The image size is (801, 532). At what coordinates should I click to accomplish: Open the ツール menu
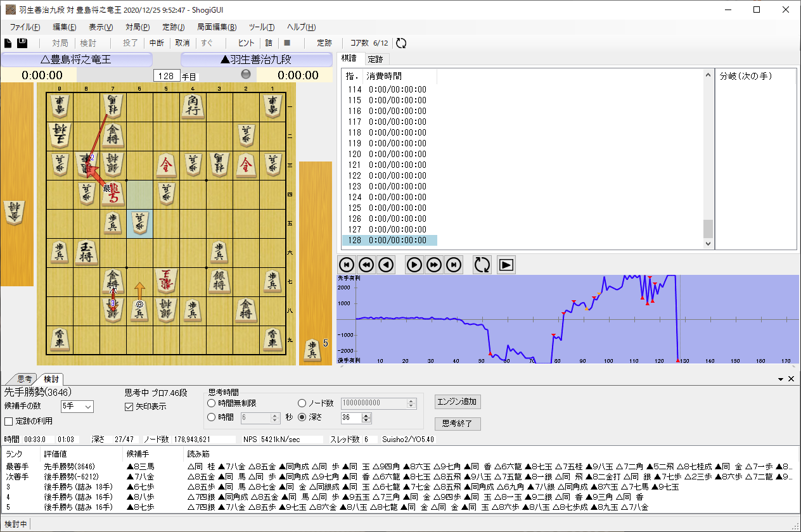262,27
